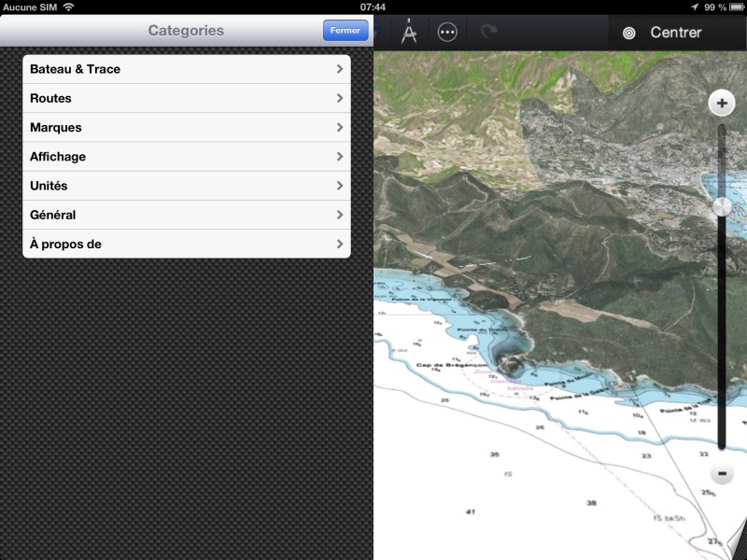
Task: Zoom in with the plus button
Action: pyautogui.click(x=722, y=103)
